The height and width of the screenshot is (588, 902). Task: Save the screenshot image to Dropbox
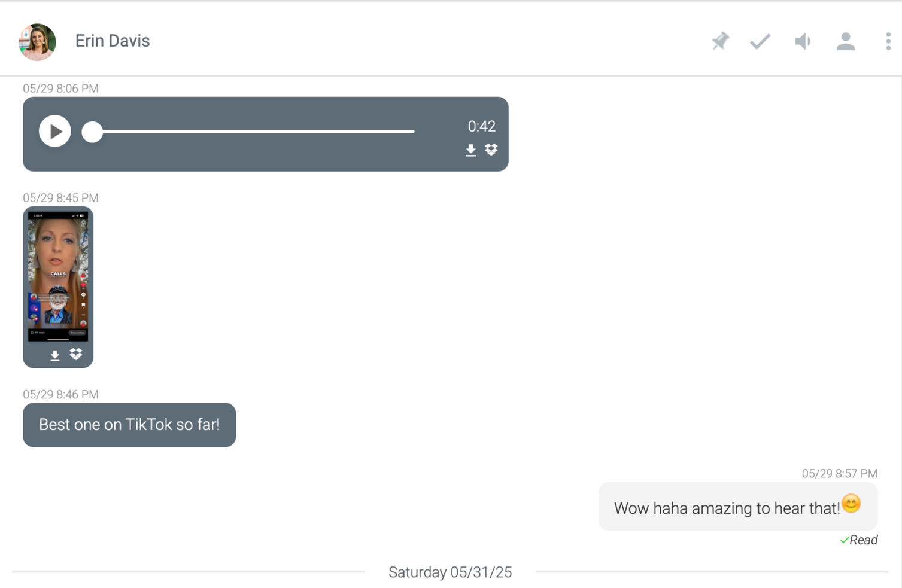(x=76, y=354)
